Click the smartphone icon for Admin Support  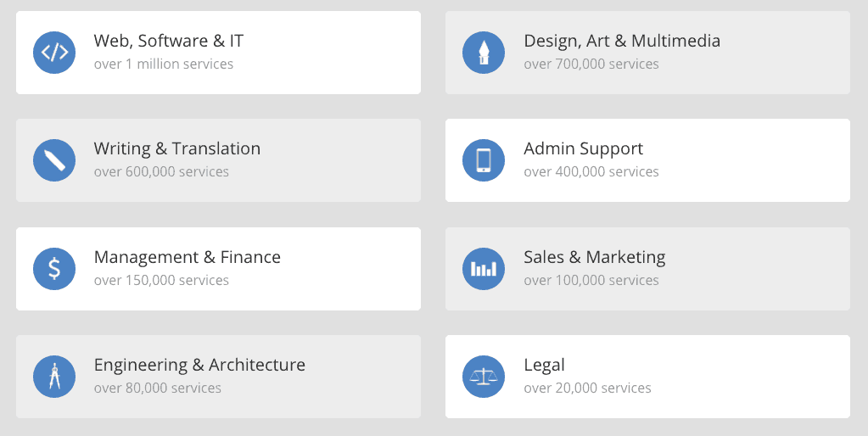[x=484, y=160]
